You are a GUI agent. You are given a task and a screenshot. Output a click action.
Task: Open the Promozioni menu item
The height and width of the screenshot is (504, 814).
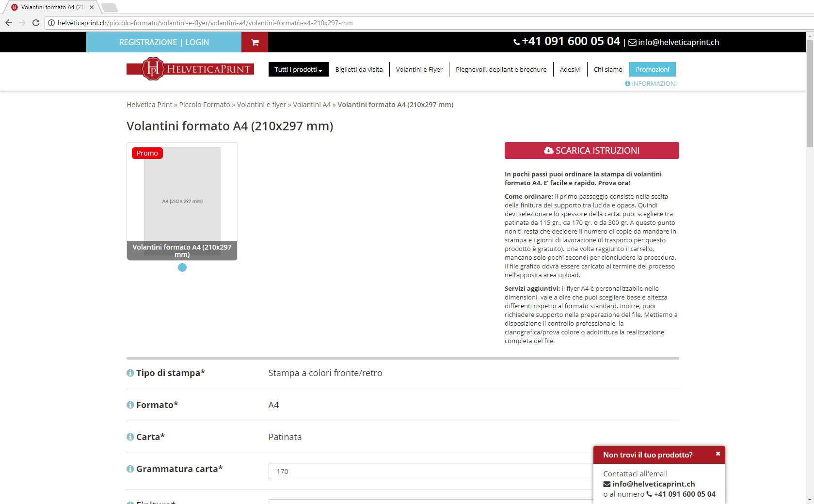652,69
